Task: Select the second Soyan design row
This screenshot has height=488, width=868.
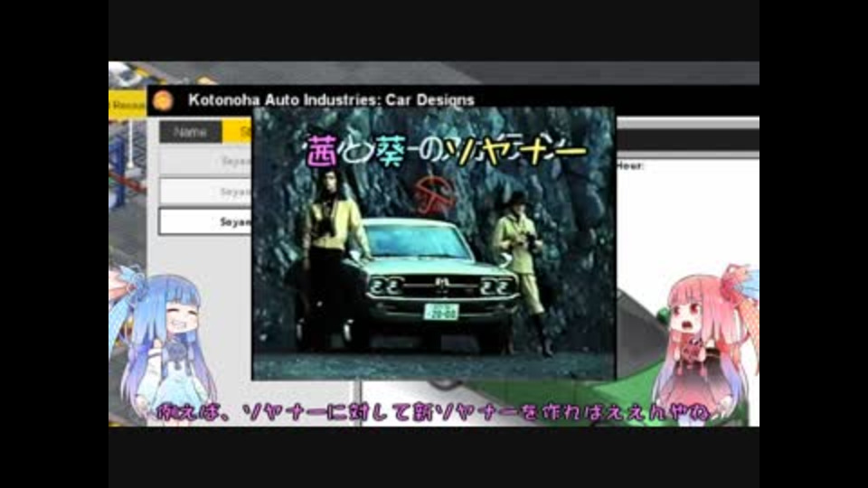Action: pos(205,192)
